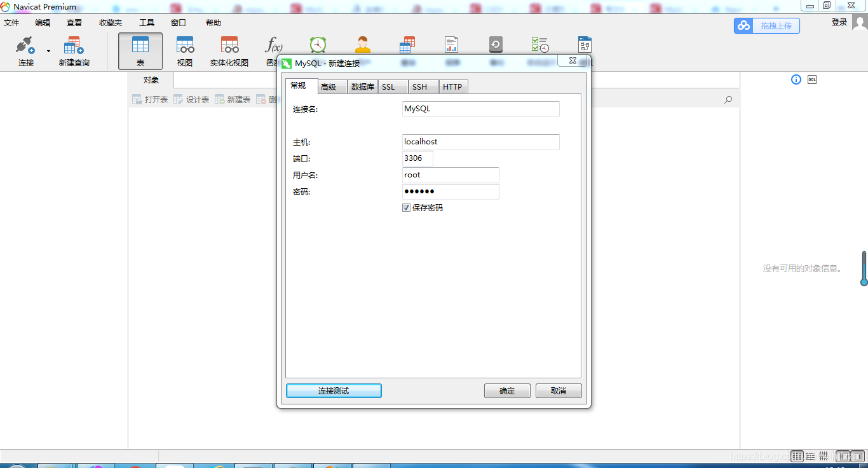This screenshot has height=468, width=868.
Task: Click the 连接名 field containing MySQL
Action: [x=481, y=109]
